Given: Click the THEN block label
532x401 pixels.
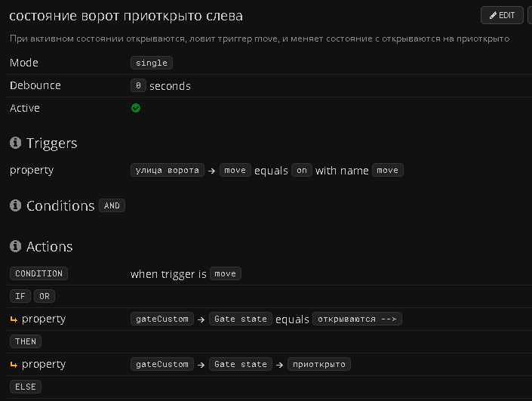Looking at the screenshot, I should click(26, 341).
